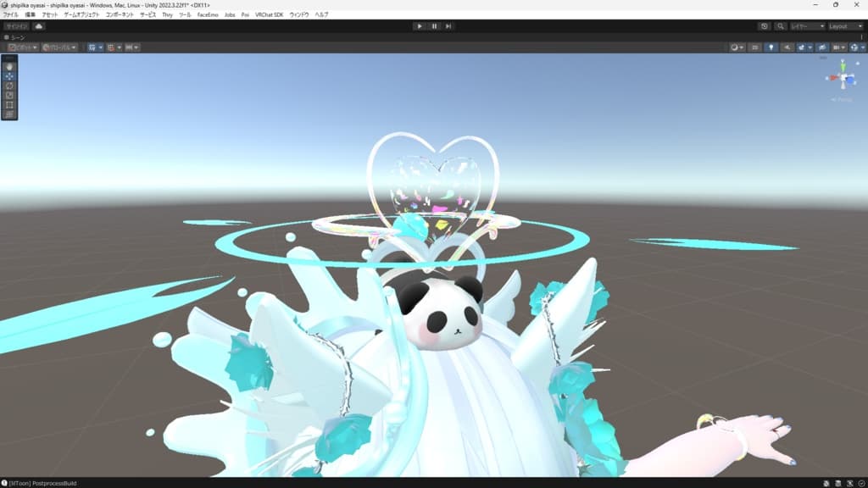The width and height of the screenshot is (868, 488).
Task: Open the effects dropdown arrow
Action: pyautogui.click(x=810, y=47)
